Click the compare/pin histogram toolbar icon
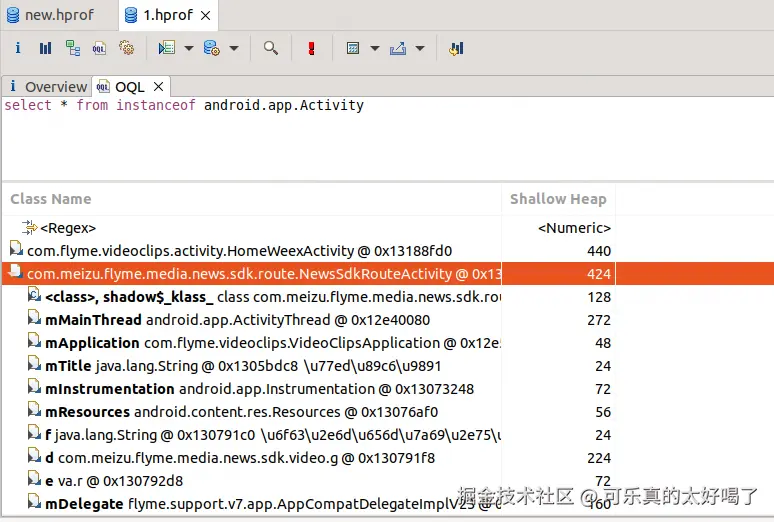Image resolution: width=774 pixels, height=522 pixels. (x=456, y=48)
